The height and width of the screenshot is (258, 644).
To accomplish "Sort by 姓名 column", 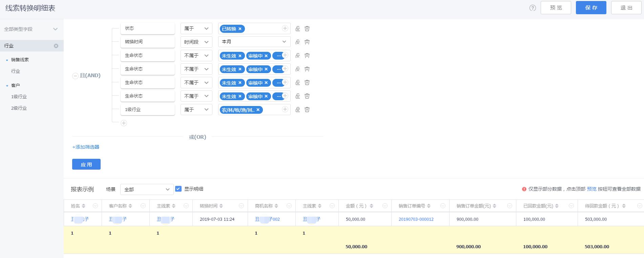I will (84, 206).
